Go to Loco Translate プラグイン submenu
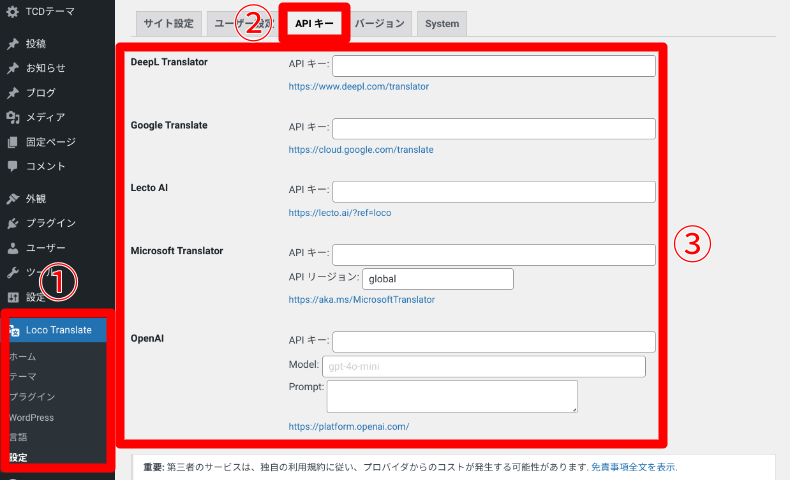Screen dimensions: 790x480 tap(32, 397)
